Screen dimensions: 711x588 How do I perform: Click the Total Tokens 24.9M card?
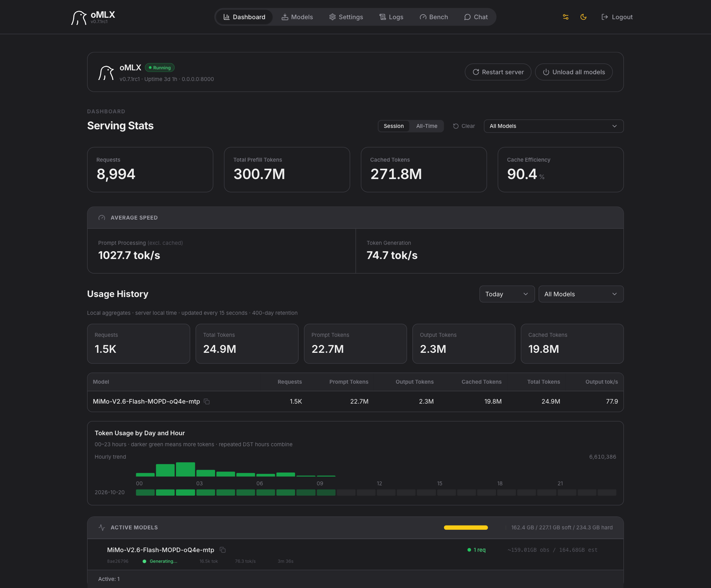click(x=247, y=344)
